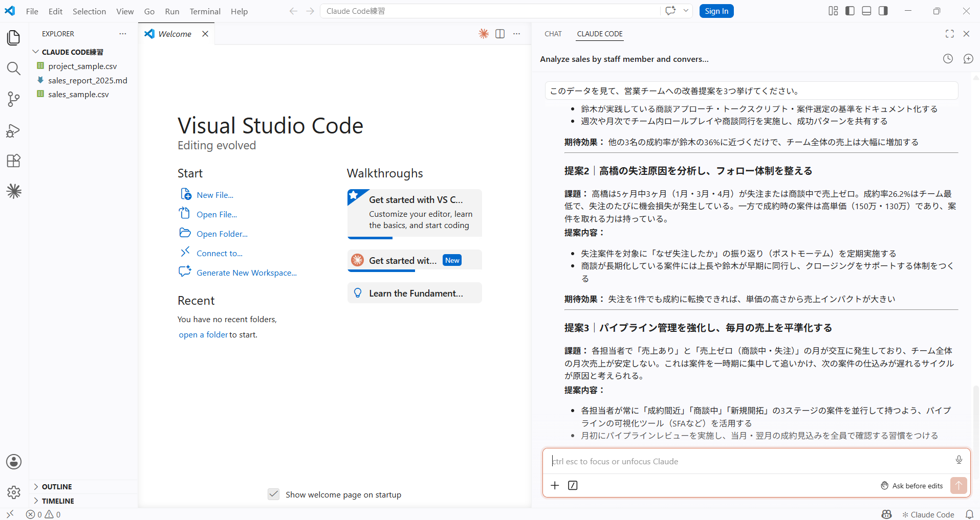
Task: Close the Welcome tab
Action: [x=205, y=34]
